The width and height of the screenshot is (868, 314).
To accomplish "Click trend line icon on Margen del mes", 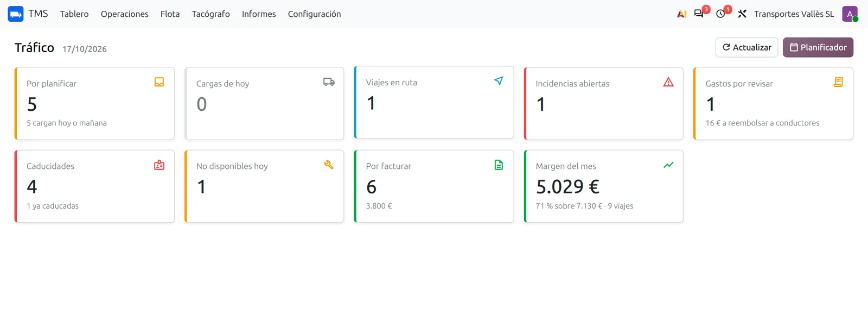I will pyautogui.click(x=668, y=165).
